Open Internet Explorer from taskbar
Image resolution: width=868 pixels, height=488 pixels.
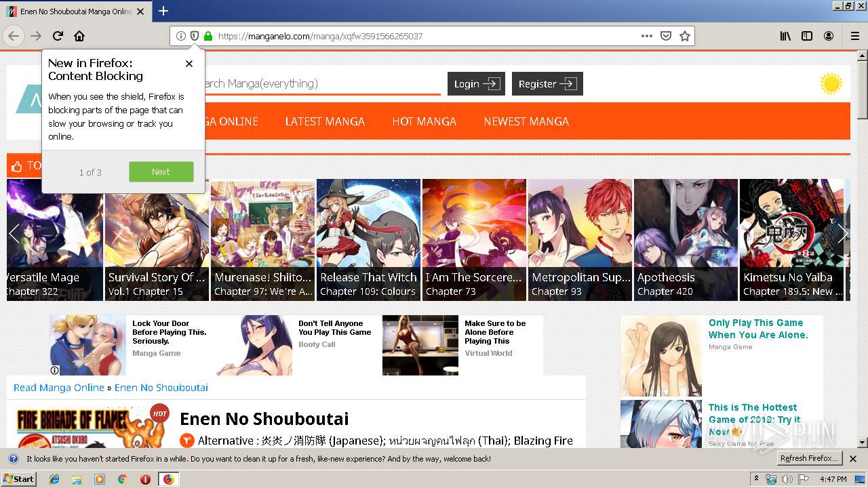coord(54,479)
